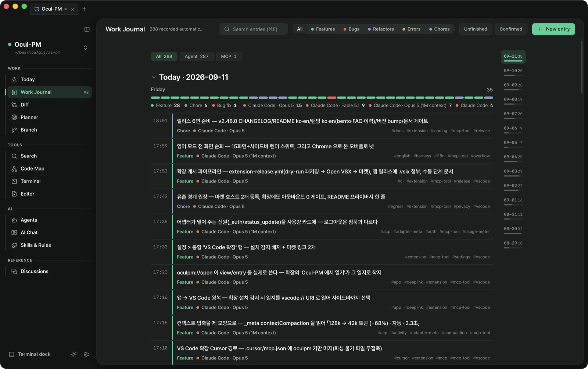Viewport: 588px width, 369px height.
Task: Open the Diff view icon
Action: pyautogui.click(x=14, y=105)
